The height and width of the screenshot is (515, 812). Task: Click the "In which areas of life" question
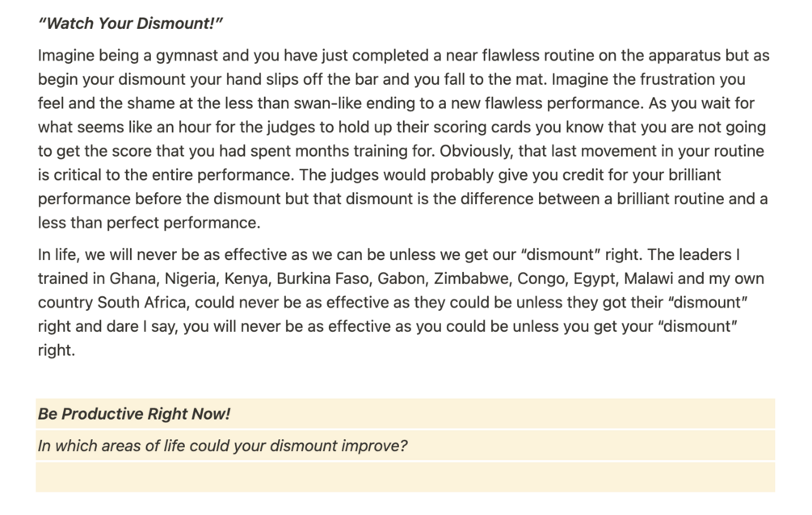pyautogui.click(x=222, y=446)
